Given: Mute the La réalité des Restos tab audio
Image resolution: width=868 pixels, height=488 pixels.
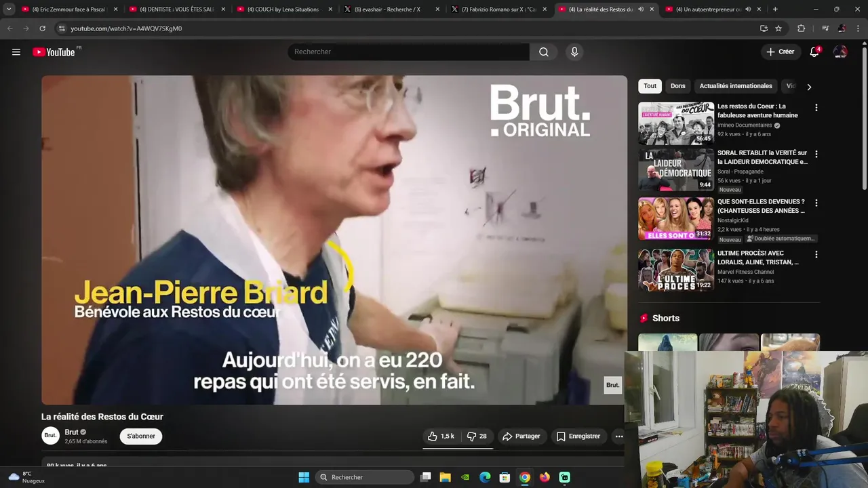Looking at the screenshot, I should (x=641, y=9).
